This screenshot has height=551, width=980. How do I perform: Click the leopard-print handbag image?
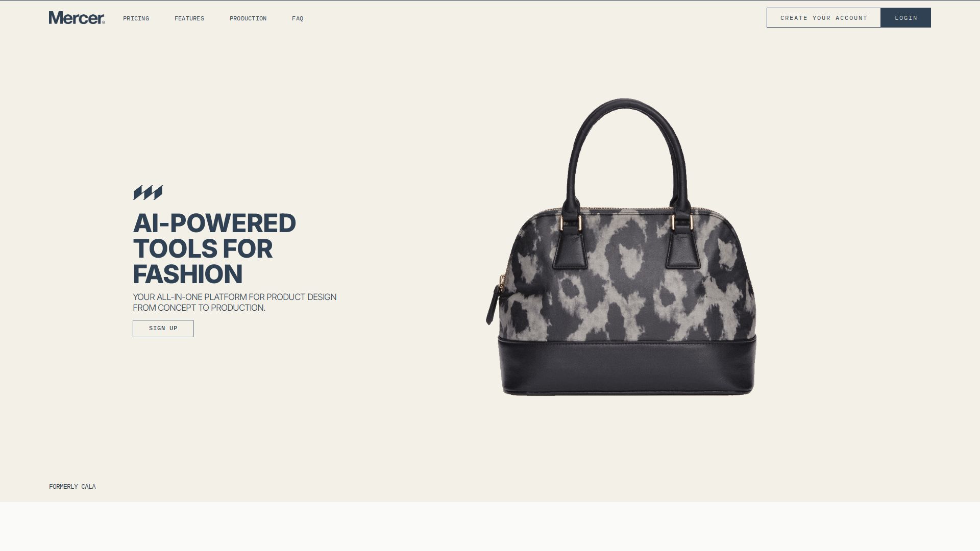[621, 247]
